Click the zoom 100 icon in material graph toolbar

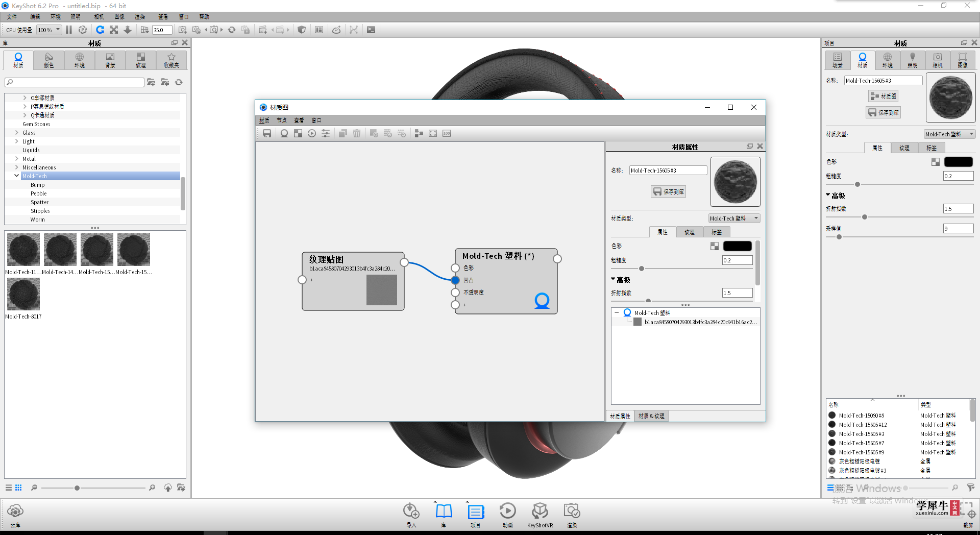point(447,133)
